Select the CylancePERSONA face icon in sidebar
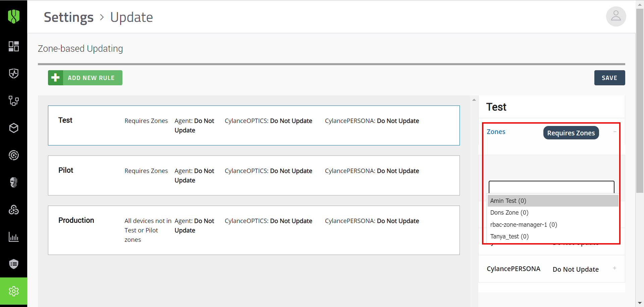The height and width of the screenshot is (307, 644). tap(14, 182)
